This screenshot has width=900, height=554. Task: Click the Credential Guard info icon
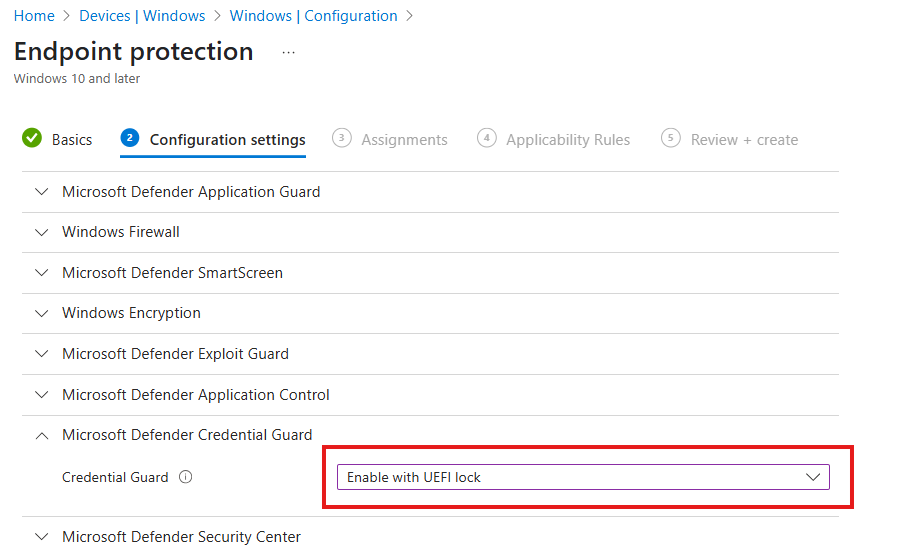[x=185, y=477]
